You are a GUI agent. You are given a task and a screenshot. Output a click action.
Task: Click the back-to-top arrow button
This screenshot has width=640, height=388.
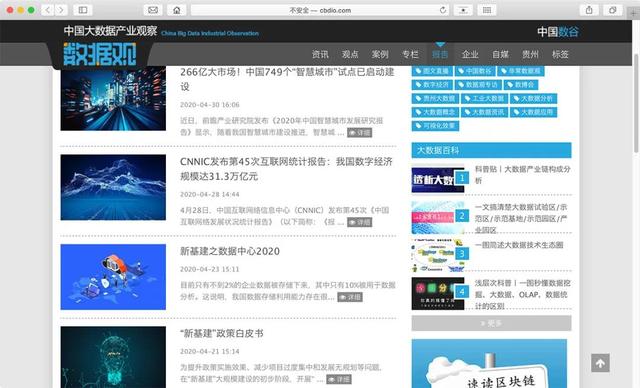click(600, 363)
